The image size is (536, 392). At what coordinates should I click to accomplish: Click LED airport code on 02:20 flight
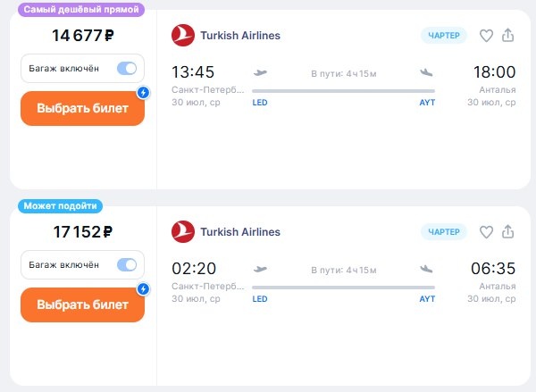(260, 299)
